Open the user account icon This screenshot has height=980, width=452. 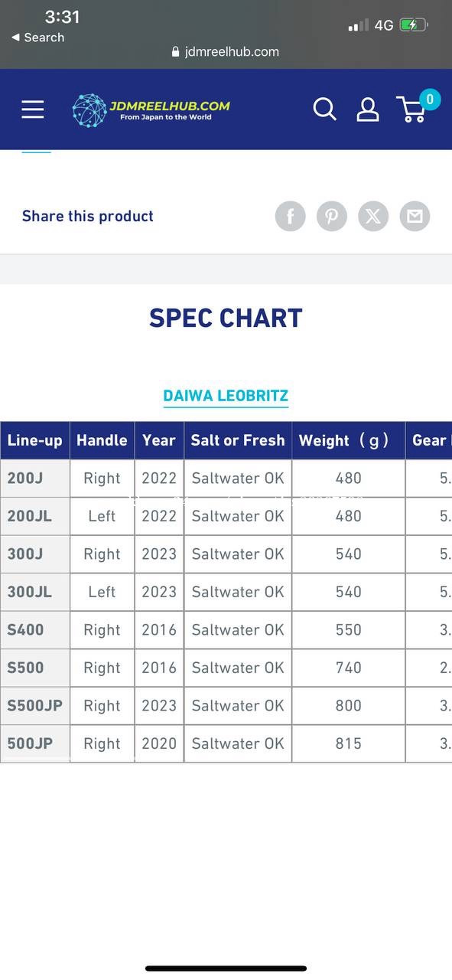[368, 109]
